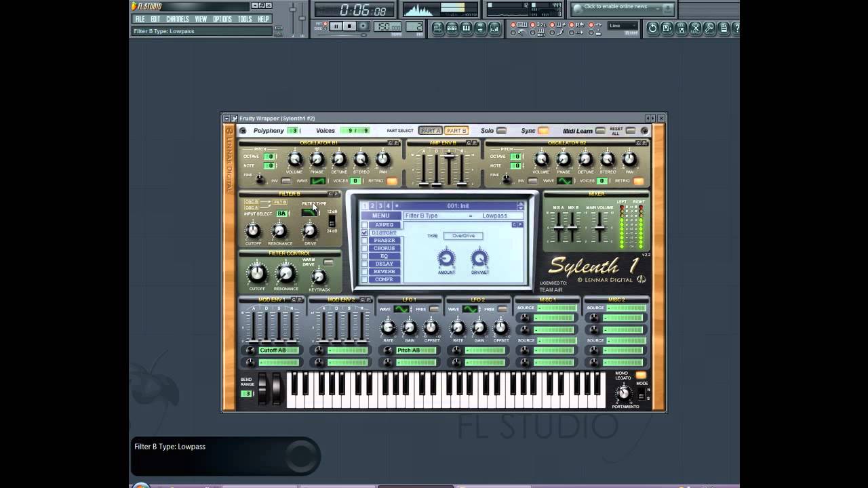Open the Line snap selector dropdown

623,26
